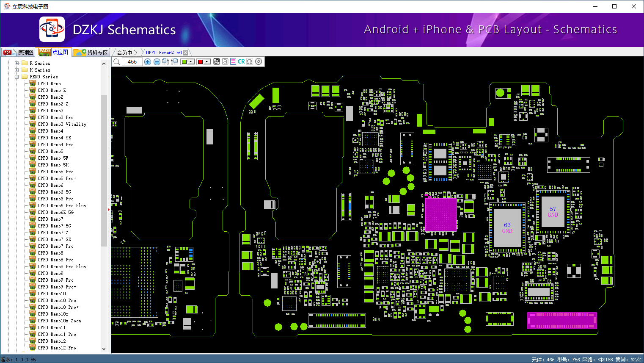644x363 pixels.
Task: Zoom out with the blue minus button
Action: (x=157, y=62)
